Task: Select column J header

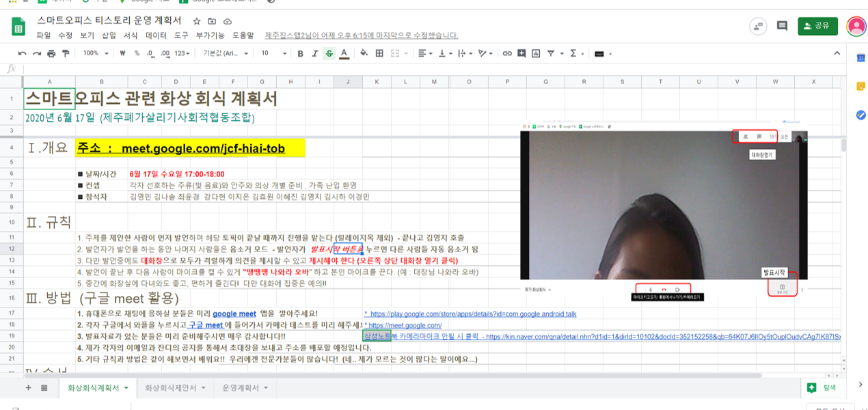Action: point(348,82)
